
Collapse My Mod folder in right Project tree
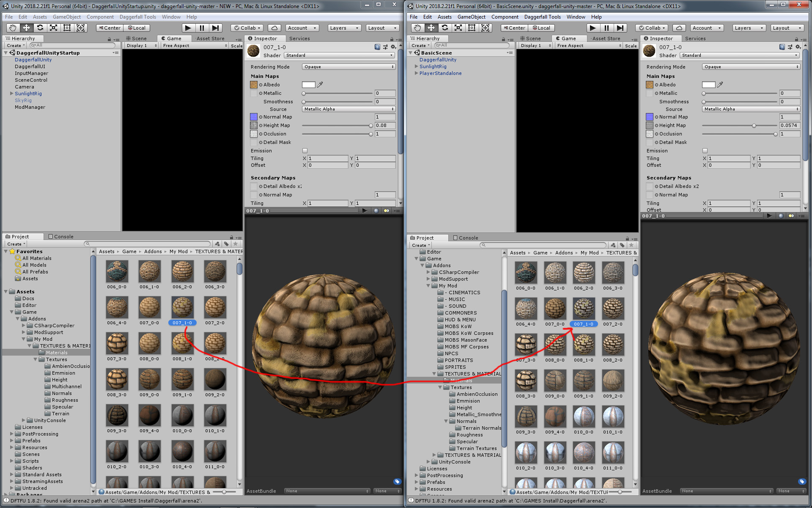428,286
